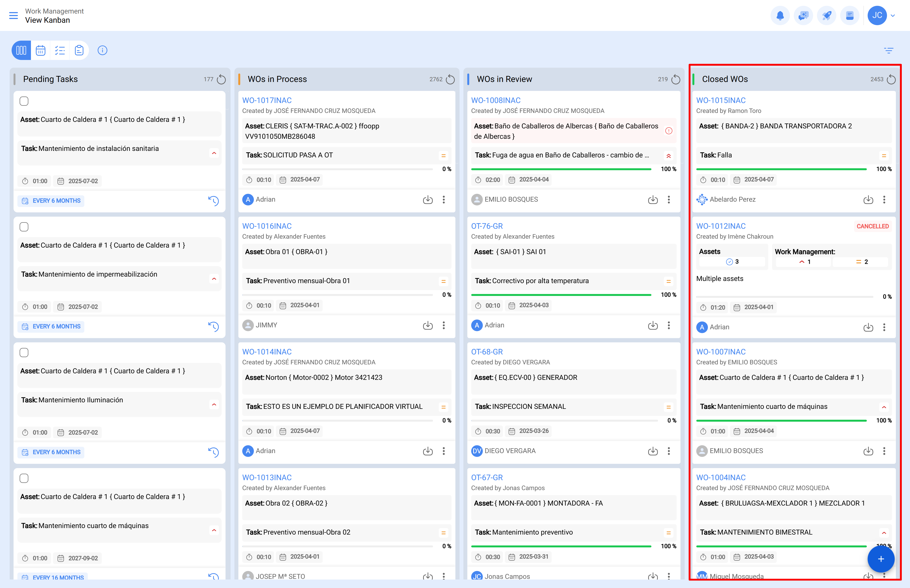Switch to Kanban board view
This screenshot has width=910, height=588.
[x=21, y=50]
